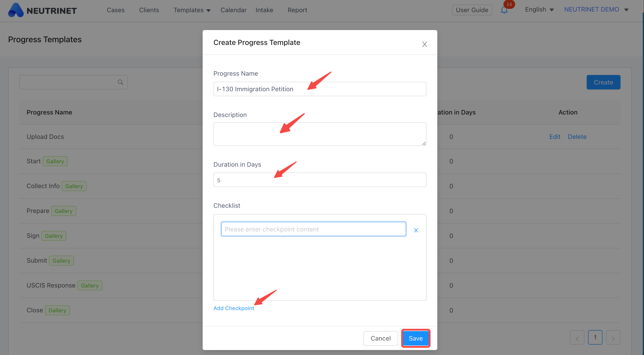Open the Cases menu item
This screenshot has width=644, height=355.
click(116, 10)
